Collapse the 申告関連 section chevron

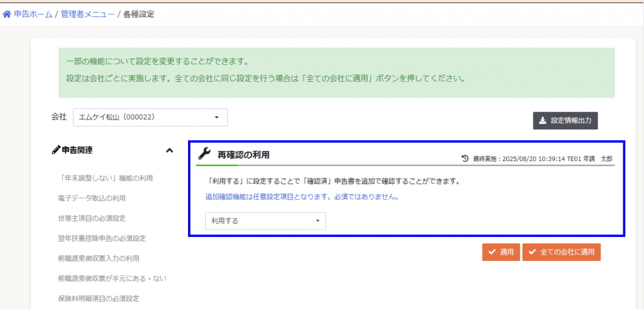pos(169,151)
